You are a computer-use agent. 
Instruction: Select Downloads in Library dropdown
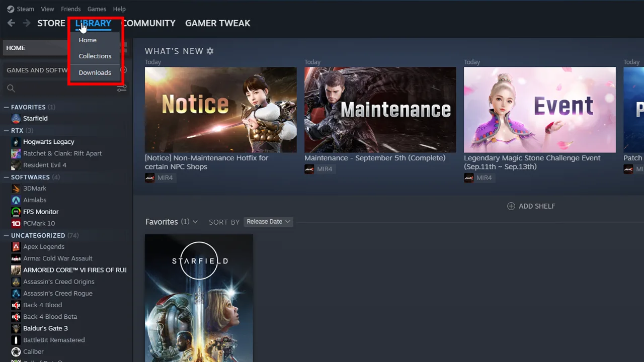95,73
